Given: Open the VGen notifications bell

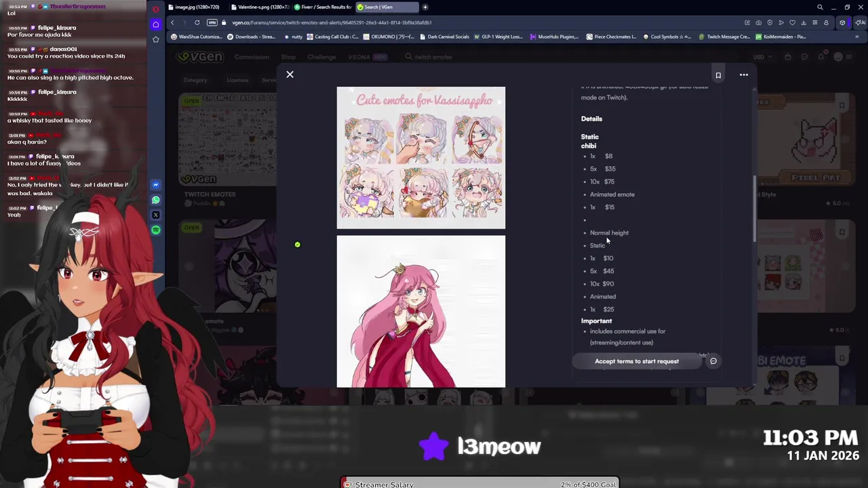Looking at the screenshot, I should [x=821, y=57].
